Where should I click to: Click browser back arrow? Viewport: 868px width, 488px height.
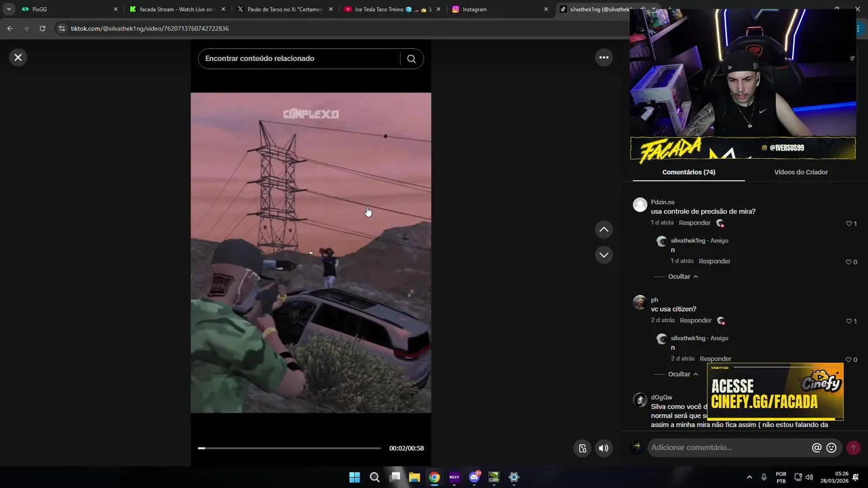click(x=9, y=28)
